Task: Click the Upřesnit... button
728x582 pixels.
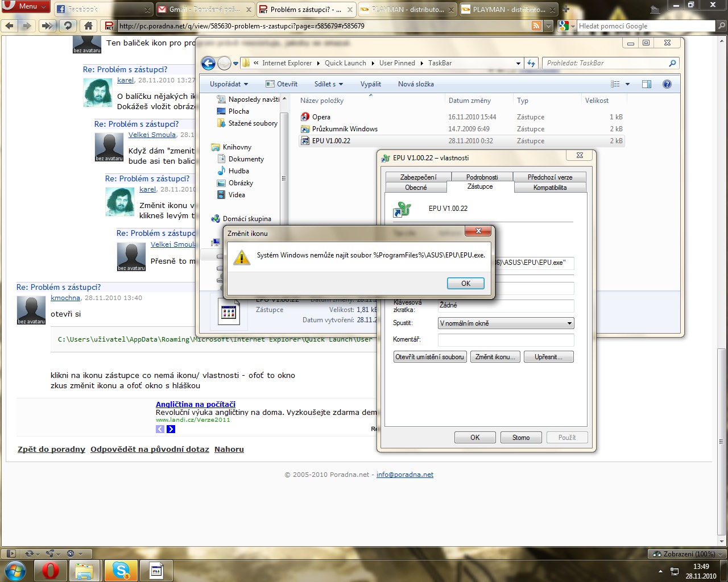Action: (548, 357)
